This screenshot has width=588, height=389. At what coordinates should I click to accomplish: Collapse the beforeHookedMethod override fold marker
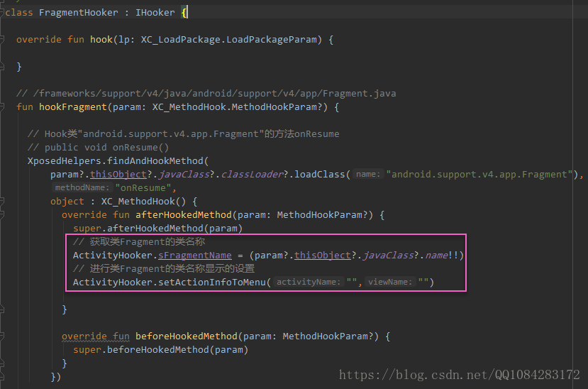click(x=2, y=336)
